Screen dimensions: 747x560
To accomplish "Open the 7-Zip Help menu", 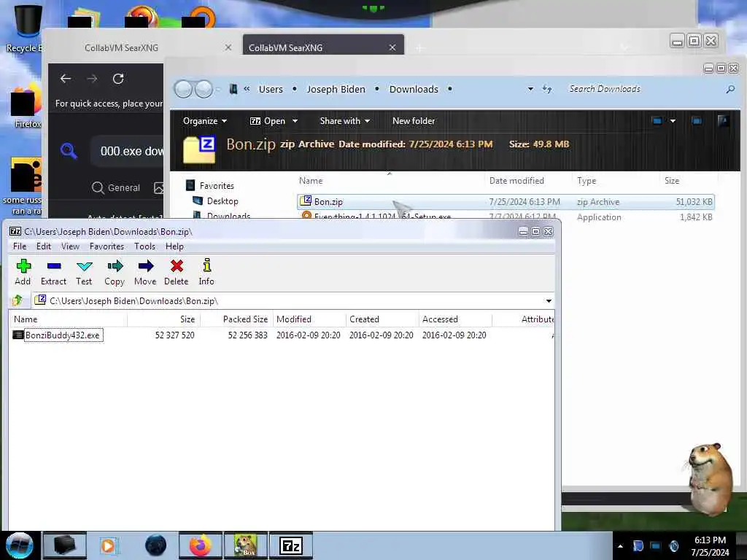I will (x=174, y=246).
